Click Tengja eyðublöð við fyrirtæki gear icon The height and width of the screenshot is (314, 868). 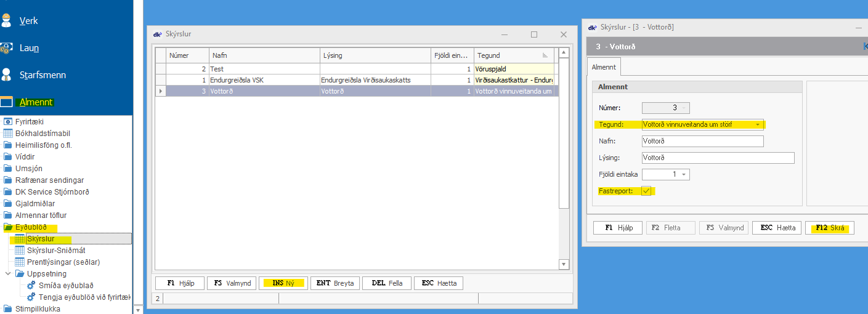(31, 297)
